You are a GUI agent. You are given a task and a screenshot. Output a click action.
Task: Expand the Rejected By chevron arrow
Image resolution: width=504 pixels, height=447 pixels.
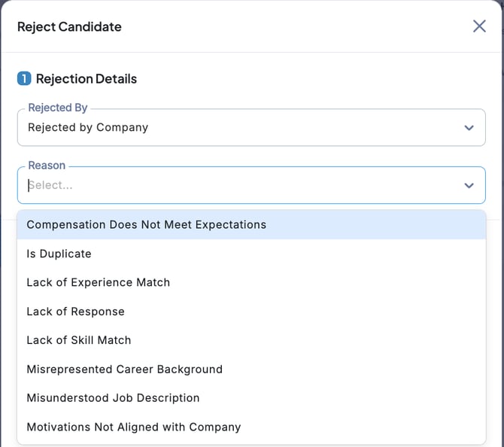click(x=469, y=128)
